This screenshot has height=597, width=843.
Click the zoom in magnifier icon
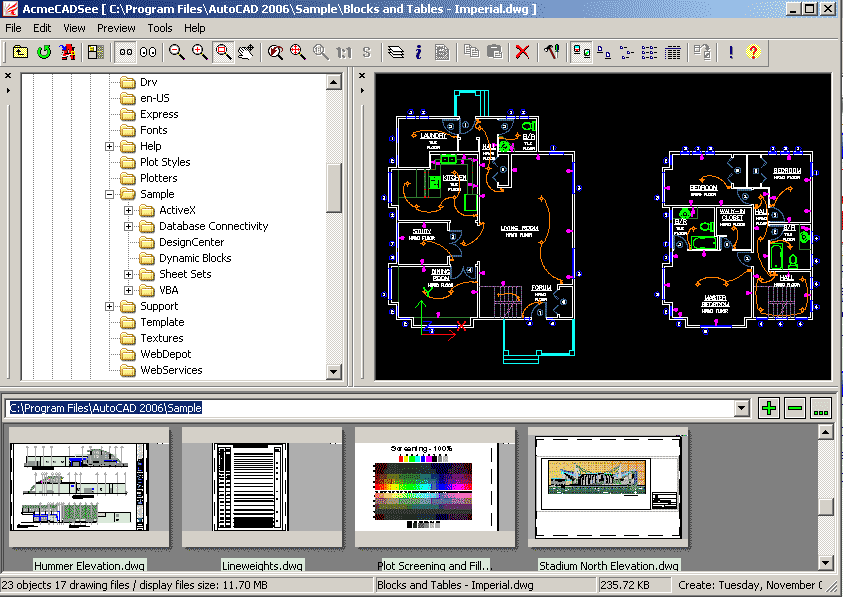pos(199,52)
